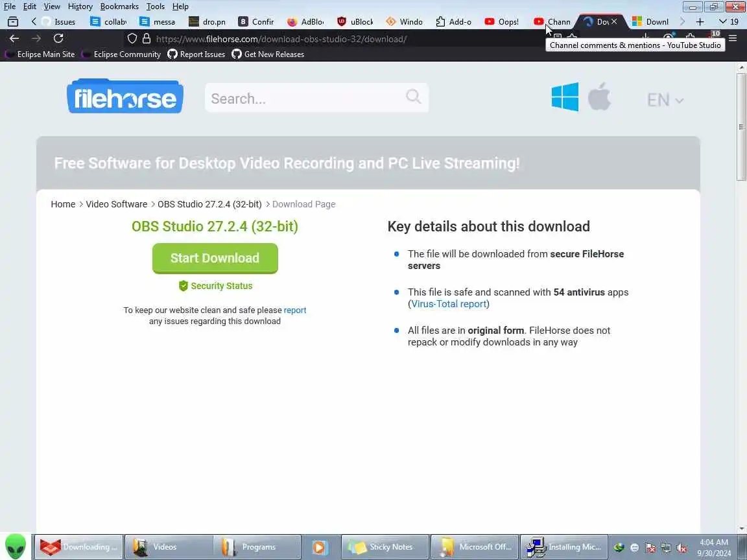The width and height of the screenshot is (747, 560).
Task: Open the Help menu
Action: [180, 6]
